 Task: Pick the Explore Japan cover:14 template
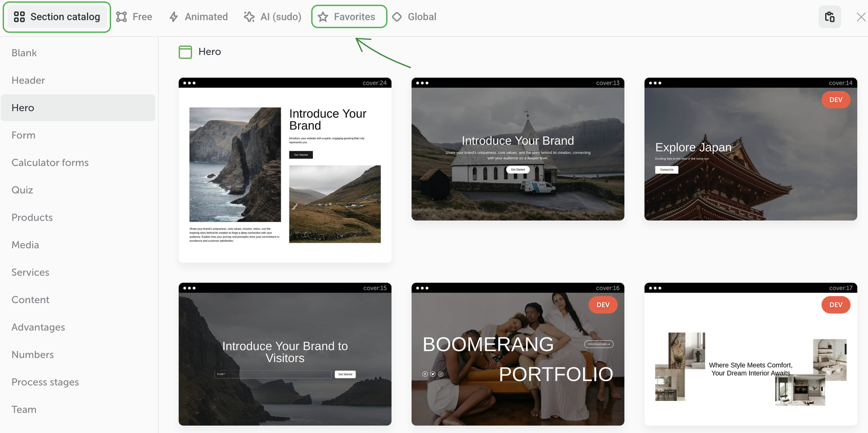(x=750, y=151)
